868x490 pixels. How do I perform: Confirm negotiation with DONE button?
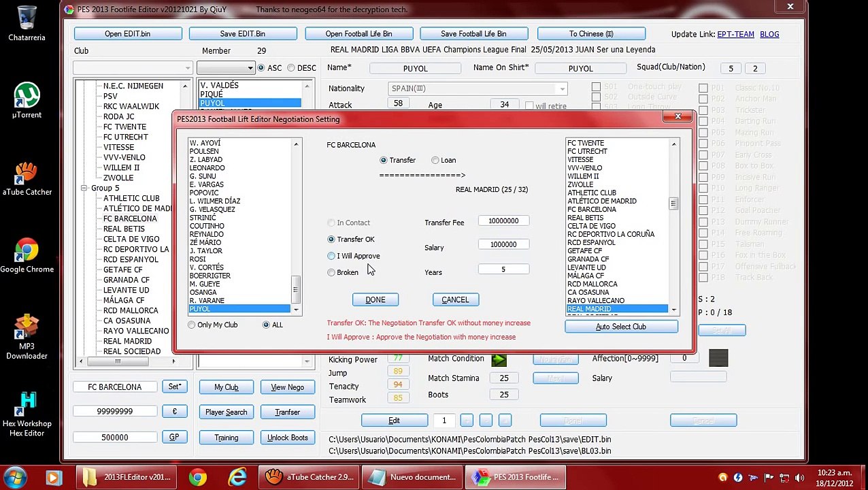click(x=375, y=299)
